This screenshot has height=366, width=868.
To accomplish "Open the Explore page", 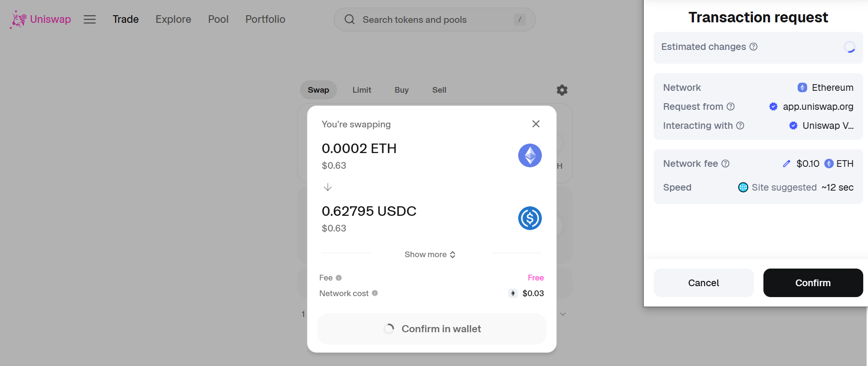I will click(173, 19).
